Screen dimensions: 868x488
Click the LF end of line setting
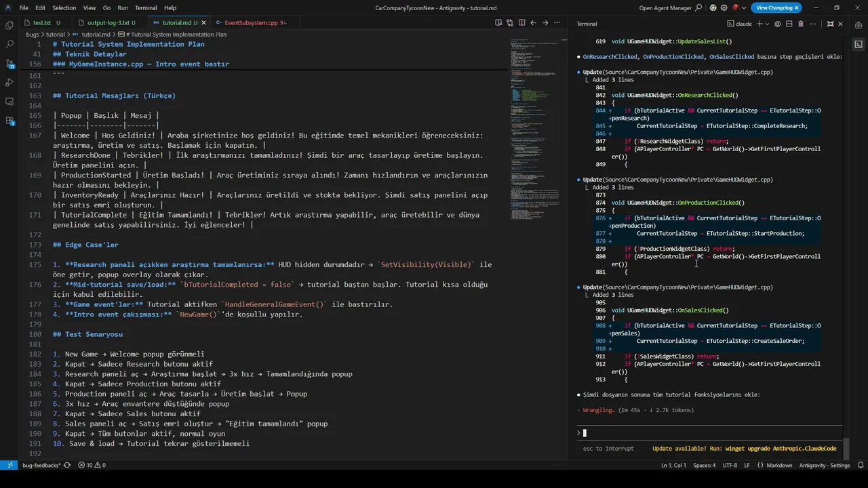[x=747, y=465]
